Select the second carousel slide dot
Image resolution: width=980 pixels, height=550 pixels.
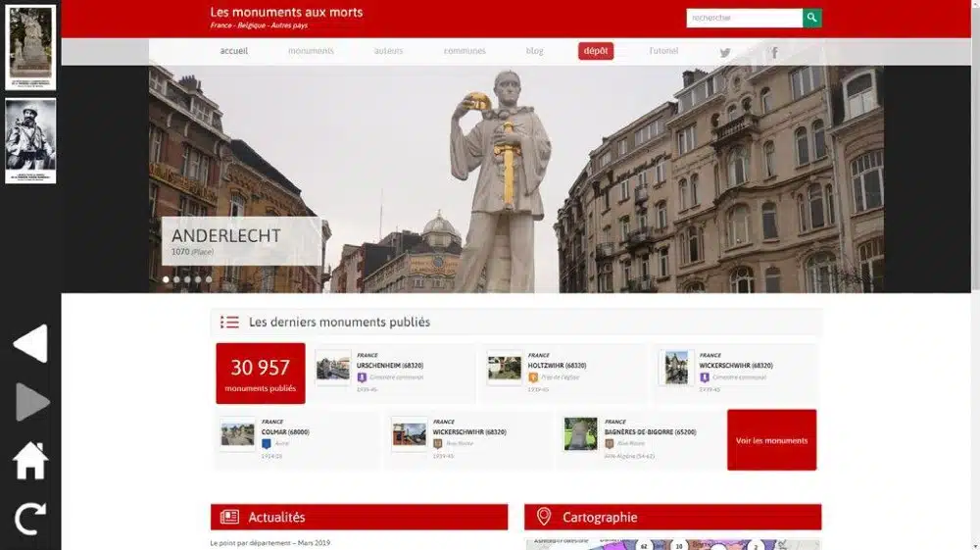click(x=176, y=279)
